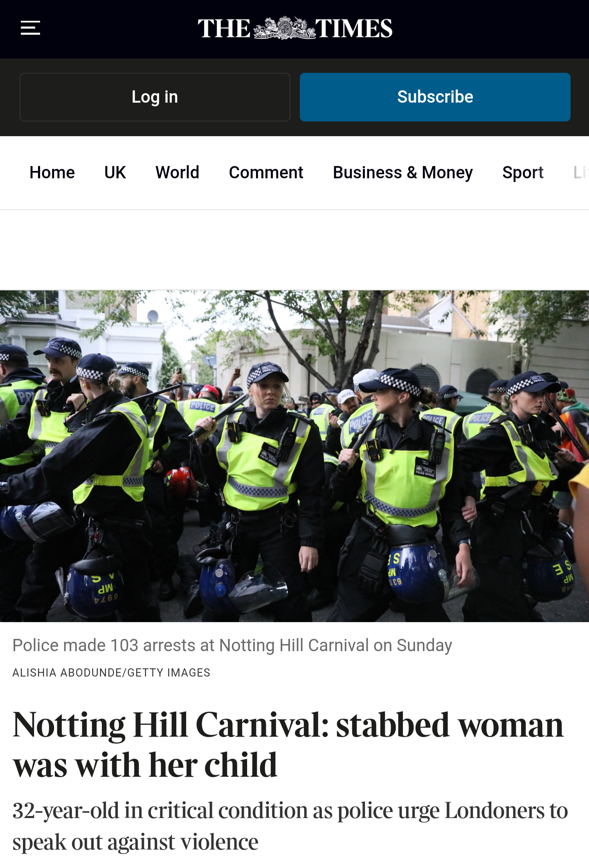589x868 pixels.
Task: Navigate to Business & Money
Action: point(402,172)
